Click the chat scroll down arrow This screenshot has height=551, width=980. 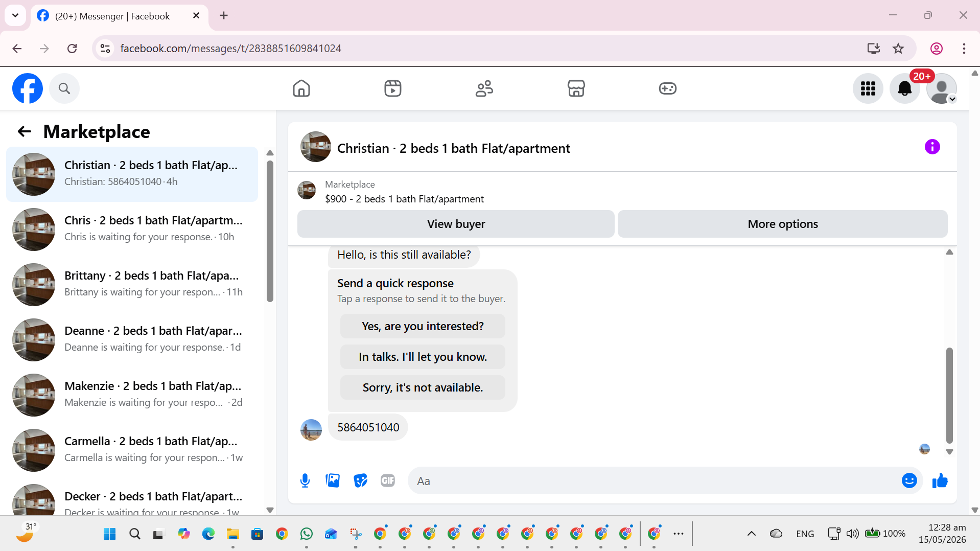pyautogui.click(x=949, y=452)
